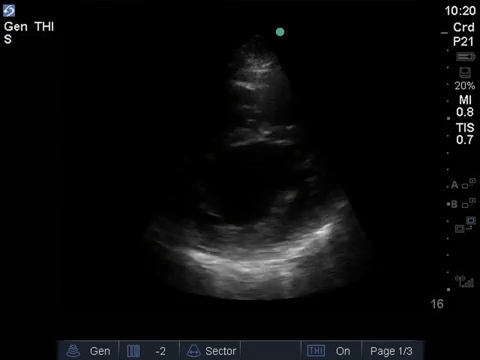
Task: Click the SonoSite logo icon
Action: point(9,11)
